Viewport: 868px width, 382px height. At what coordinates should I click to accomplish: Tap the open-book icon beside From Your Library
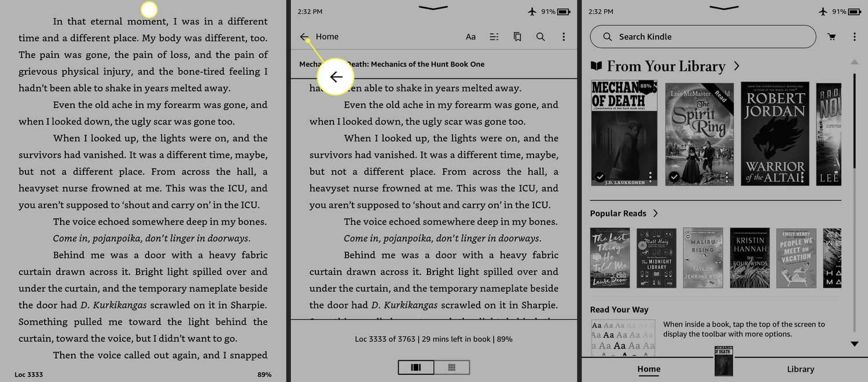coord(596,66)
